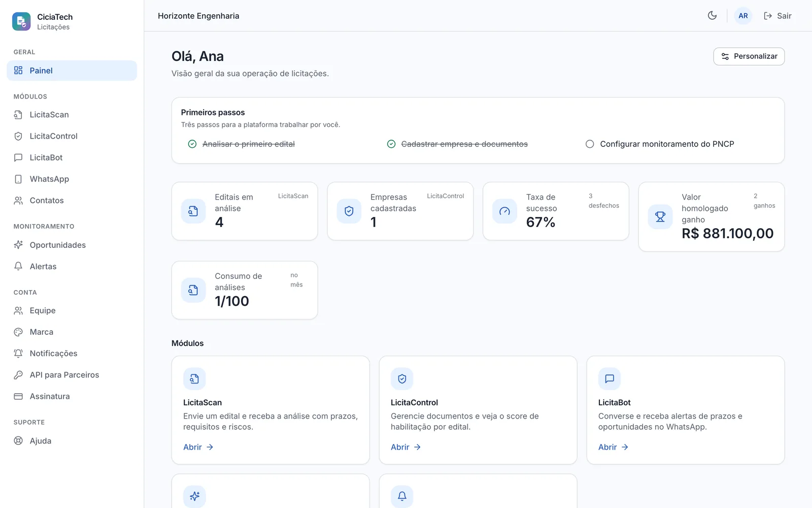Click the Alertas bell icon in sidebar
The width and height of the screenshot is (812, 508).
[18, 266]
